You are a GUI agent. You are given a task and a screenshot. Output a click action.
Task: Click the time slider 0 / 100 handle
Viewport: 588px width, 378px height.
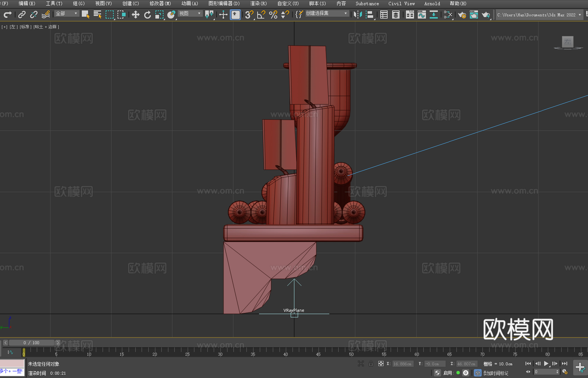click(32, 343)
